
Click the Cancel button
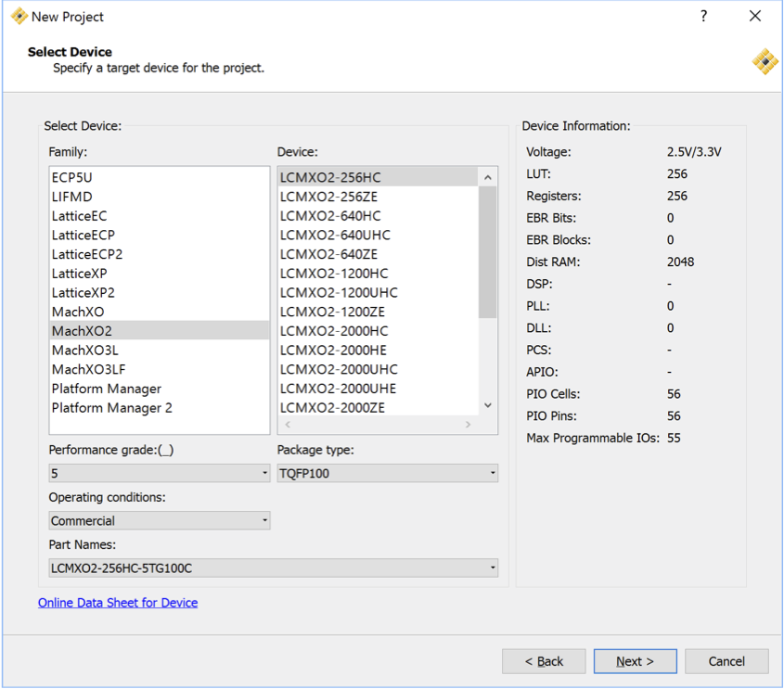click(x=726, y=661)
